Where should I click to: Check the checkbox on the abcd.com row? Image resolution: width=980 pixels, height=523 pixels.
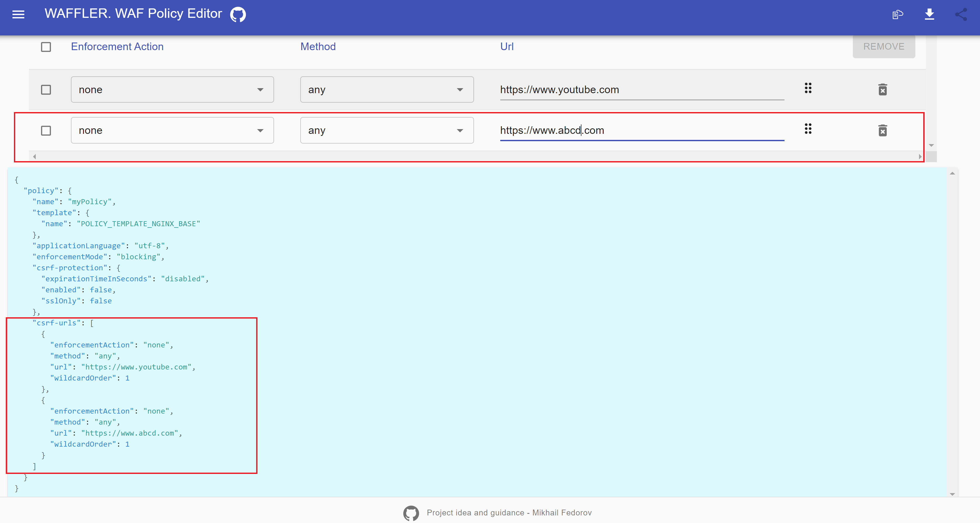click(x=46, y=130)
